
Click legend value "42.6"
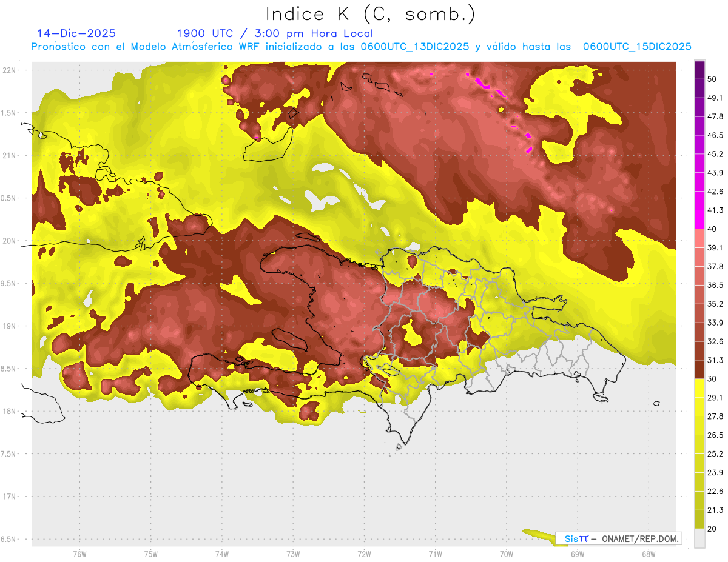tap(715, 192)
